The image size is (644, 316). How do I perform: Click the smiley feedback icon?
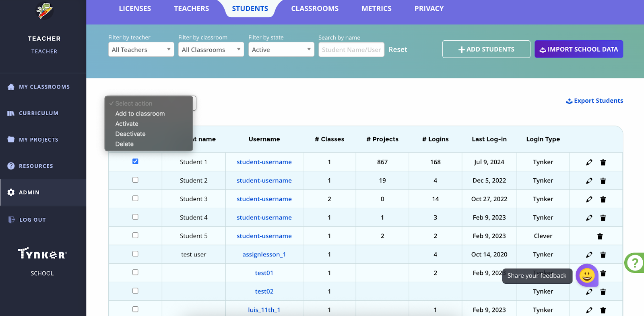pos(587,275)
